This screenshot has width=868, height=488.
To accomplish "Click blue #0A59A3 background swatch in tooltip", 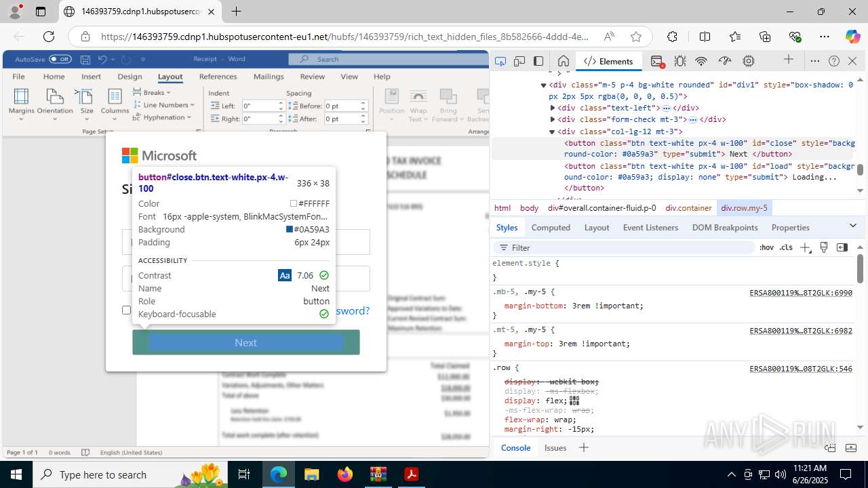I will (x=290, y=230).
